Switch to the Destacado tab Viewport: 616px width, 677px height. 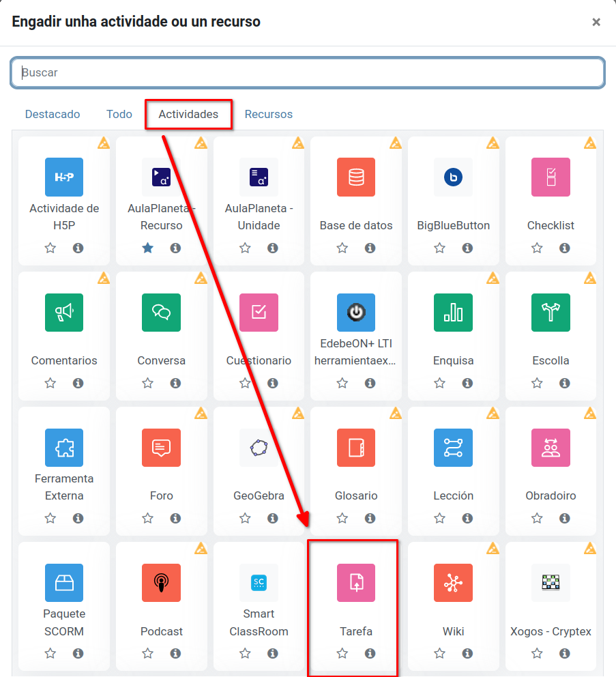pyautogui.click(x=53, y=114)
